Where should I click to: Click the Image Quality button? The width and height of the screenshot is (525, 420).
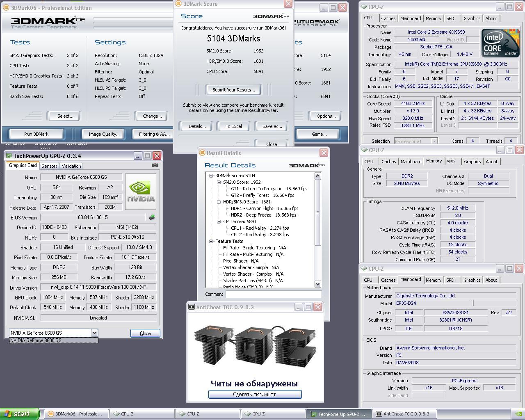[104, 134]
